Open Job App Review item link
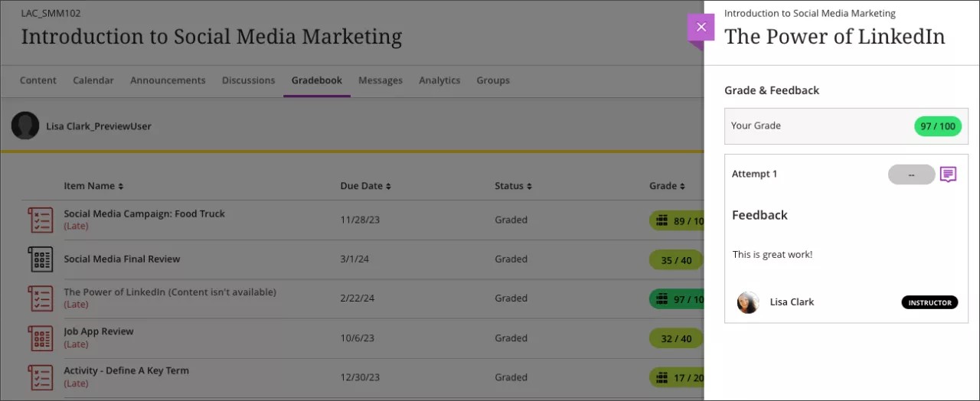 [x=99, y=332]
